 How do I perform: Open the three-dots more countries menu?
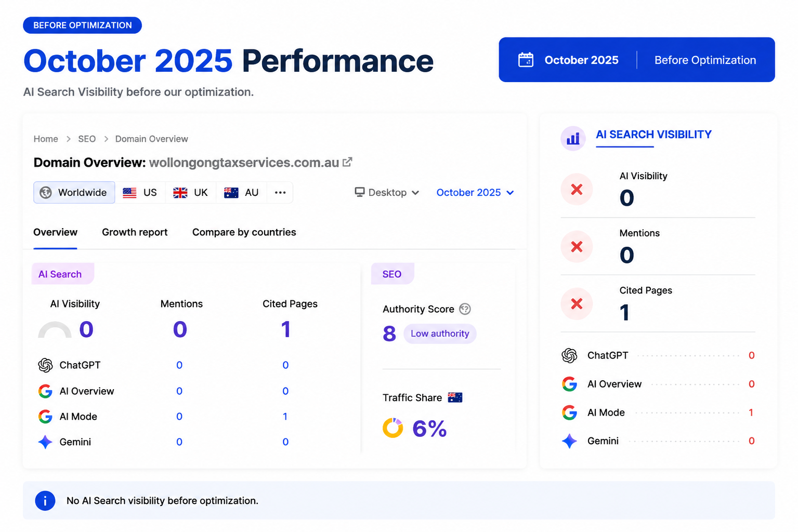(280, 193)
